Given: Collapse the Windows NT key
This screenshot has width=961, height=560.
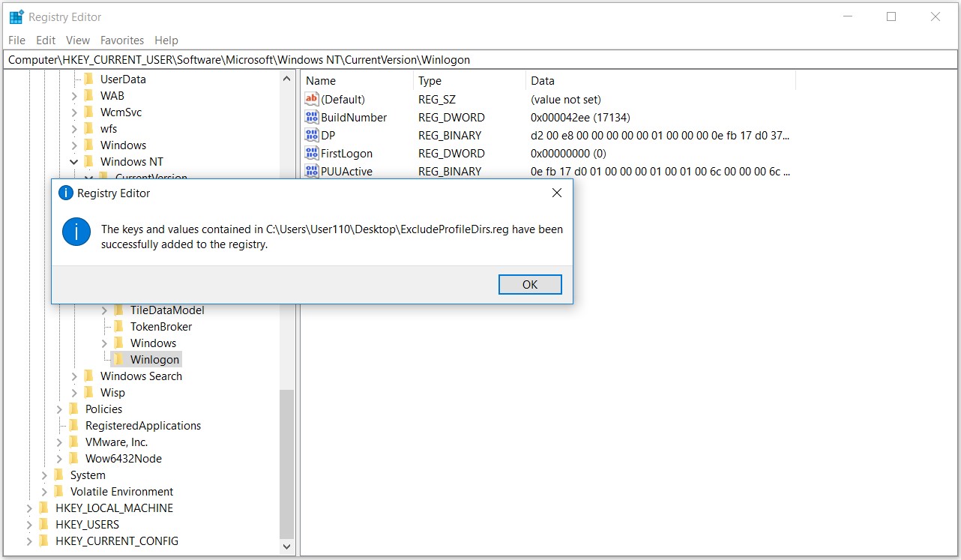Looking at the screenshot, I should click(74, 161).
